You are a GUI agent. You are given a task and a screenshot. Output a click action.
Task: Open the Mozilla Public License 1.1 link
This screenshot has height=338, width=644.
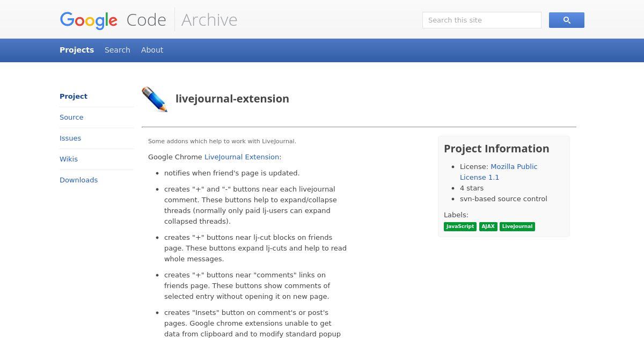pyautogui.click(x=499, y=172)
